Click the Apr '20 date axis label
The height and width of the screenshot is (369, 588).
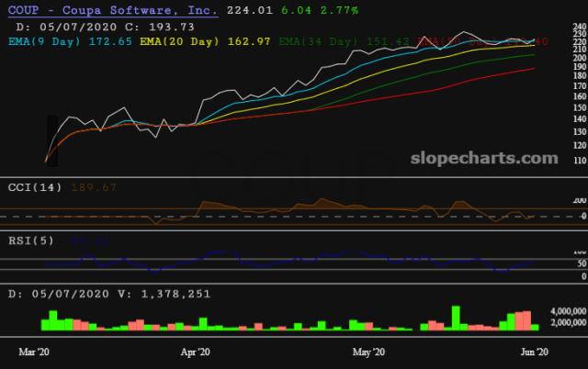pyautogui.click(x=195, y=352)
